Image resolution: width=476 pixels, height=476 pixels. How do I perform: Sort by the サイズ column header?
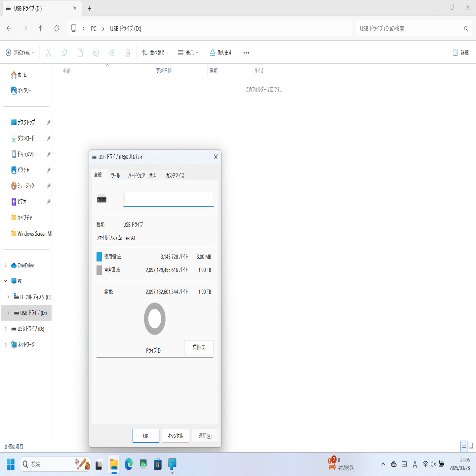(267, 71)
